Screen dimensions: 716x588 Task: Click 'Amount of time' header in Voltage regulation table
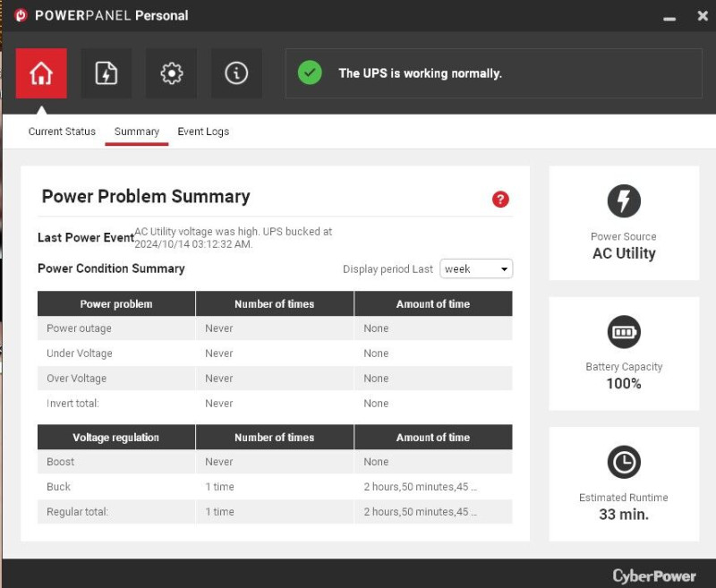[x=433, y=437]
